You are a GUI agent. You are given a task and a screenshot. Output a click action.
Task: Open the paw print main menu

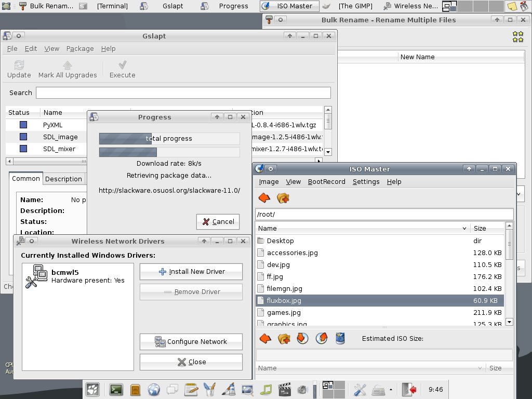pyautogui.click(x=92, y=390)
